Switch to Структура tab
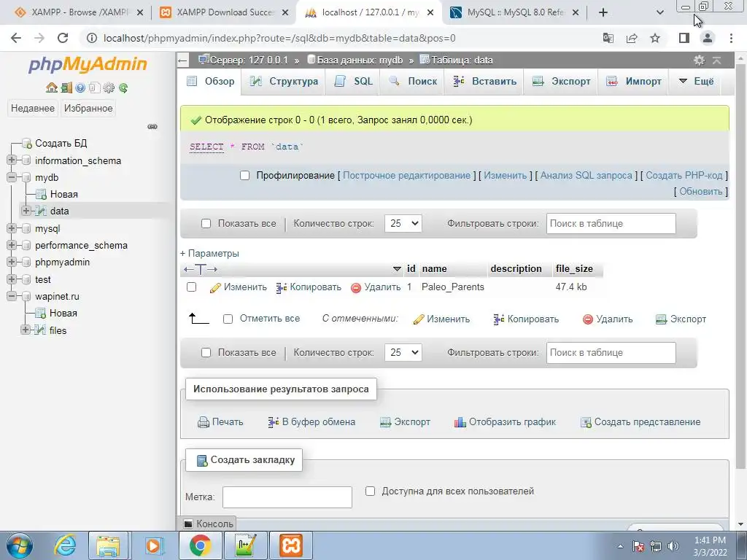 coord(285,82)
